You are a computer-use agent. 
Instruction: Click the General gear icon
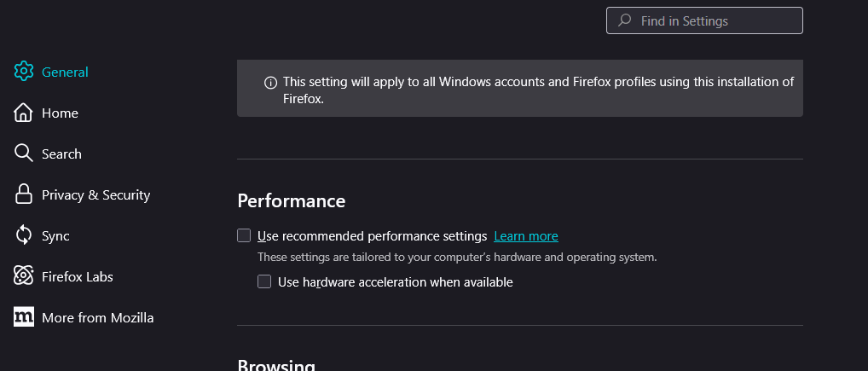point(24,72)
